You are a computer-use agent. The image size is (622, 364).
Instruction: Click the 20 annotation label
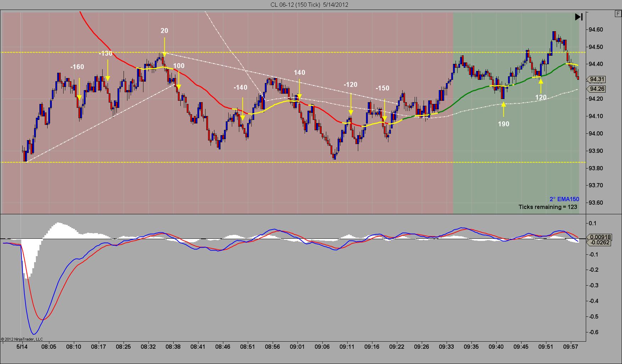[164, 31]
